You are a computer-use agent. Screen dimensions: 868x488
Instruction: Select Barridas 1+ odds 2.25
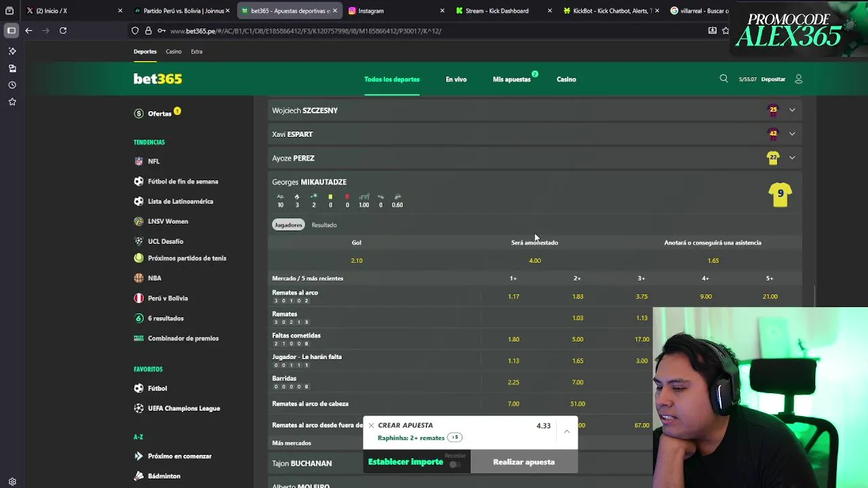(x=513, y=382)
